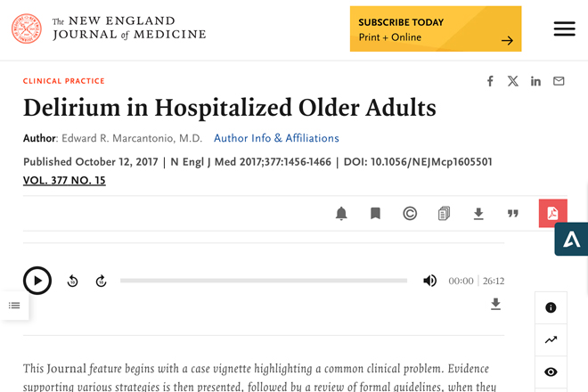Click the bell alert icon
This screenshot has width=588, height=392.
tap(341, 214)
